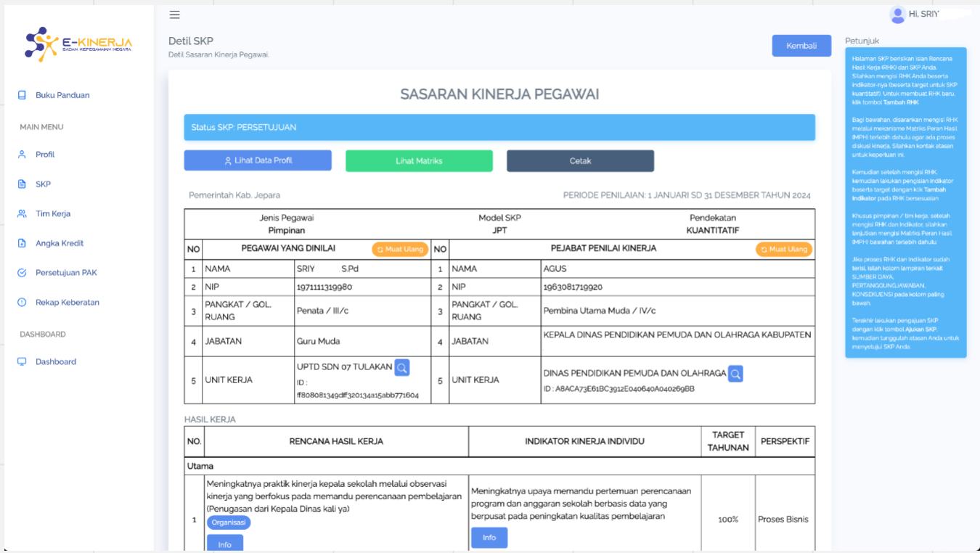Click Muat Ulang for Pegawai Yang Dinilai
980x553 pixels.
tap(400, 249)
